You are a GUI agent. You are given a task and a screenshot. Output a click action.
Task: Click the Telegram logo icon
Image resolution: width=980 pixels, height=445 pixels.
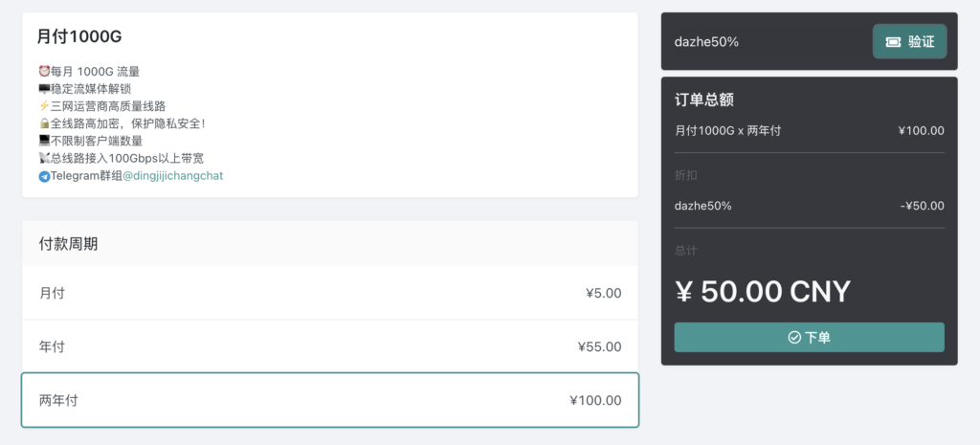[44, 176]
